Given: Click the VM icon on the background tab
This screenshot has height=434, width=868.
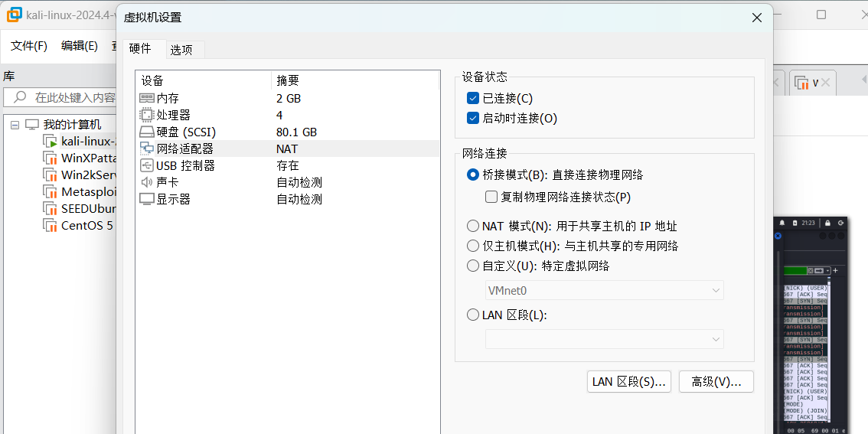Looking at the screenshot, I should click(801, 83).
